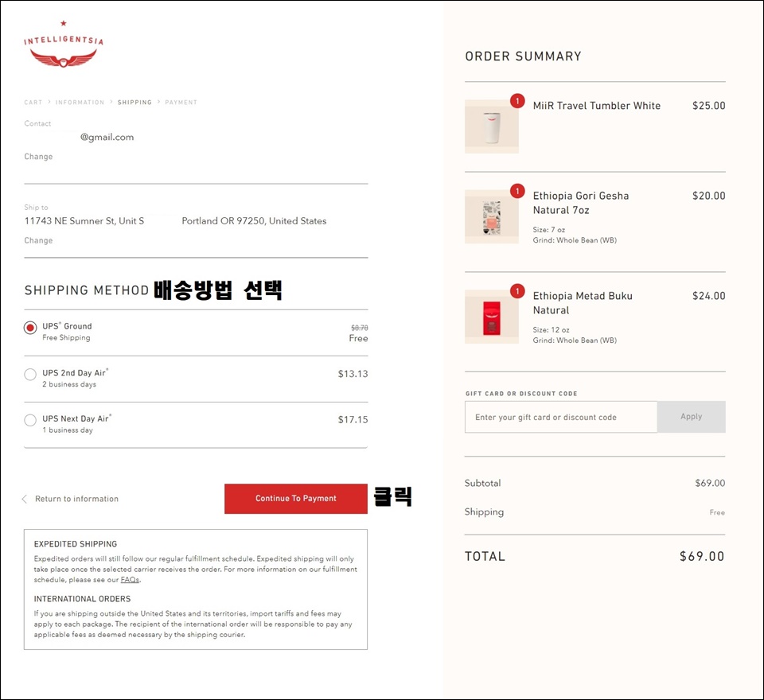Click quantity badge on Gori Gesha
Screen dimensions: 764x700
click(517, 191)
